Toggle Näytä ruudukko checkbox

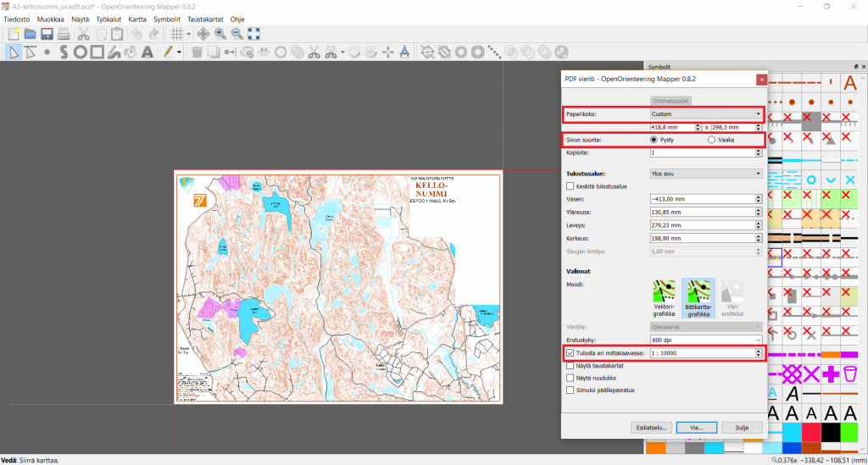570,378
